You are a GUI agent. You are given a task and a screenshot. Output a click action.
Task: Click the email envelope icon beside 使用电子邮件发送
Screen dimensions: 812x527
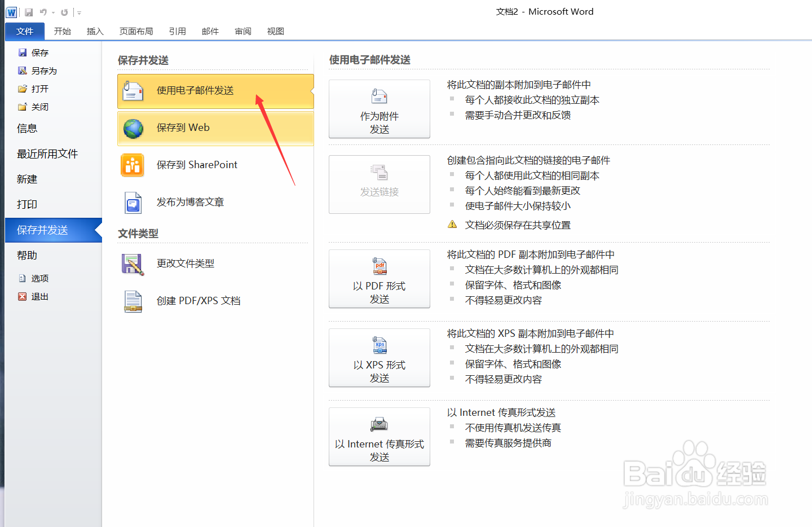pos(133,91)
